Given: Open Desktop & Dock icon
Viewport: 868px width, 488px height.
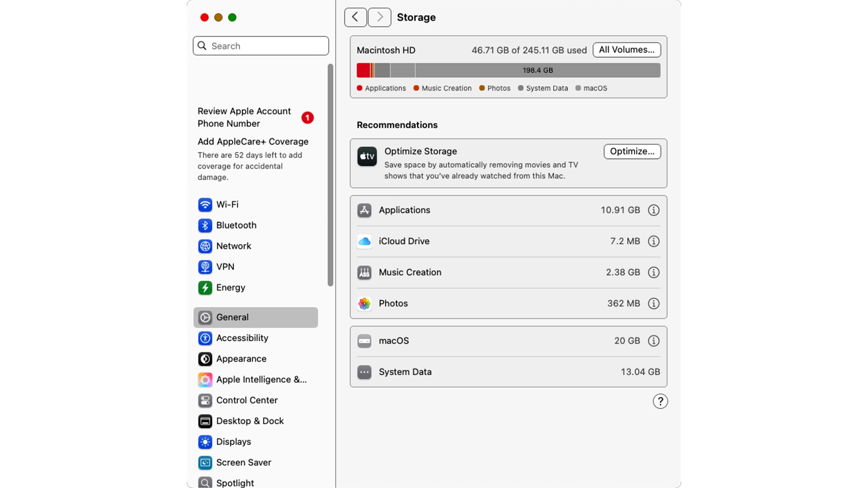Looking at the screenshot, I should tap(205, 422).
